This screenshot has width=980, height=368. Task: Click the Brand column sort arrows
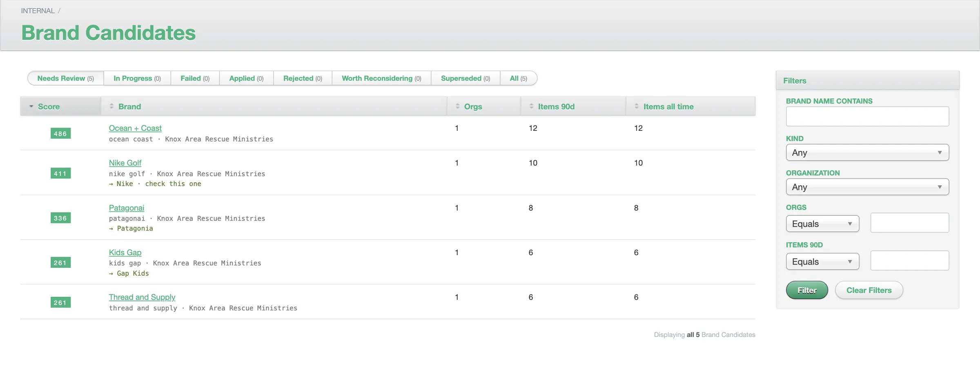111,106
